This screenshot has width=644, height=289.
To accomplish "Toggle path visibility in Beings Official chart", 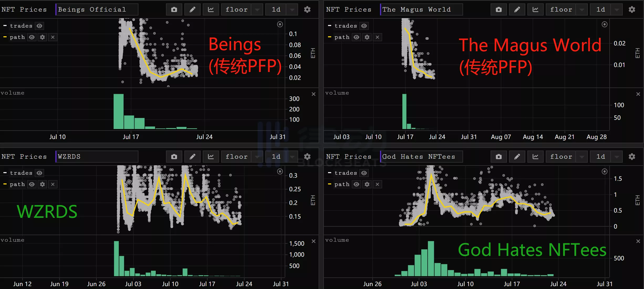I will coord(32,37).
